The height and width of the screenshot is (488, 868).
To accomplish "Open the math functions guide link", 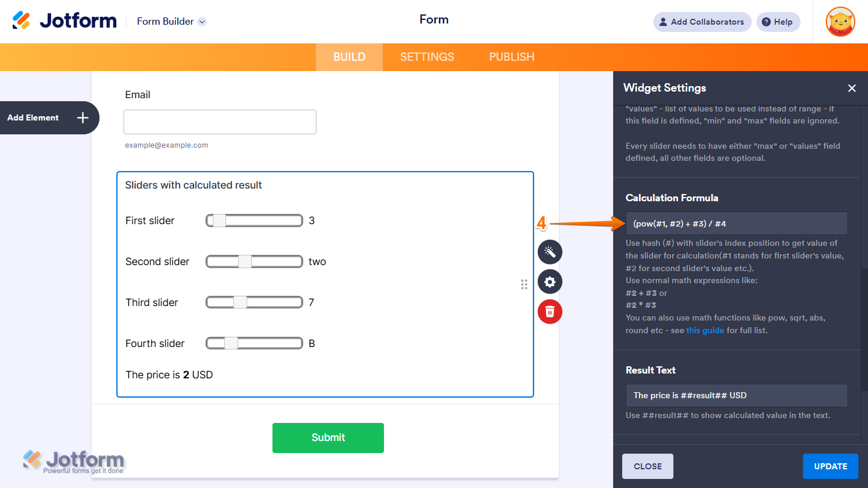I will pos(705,330).
